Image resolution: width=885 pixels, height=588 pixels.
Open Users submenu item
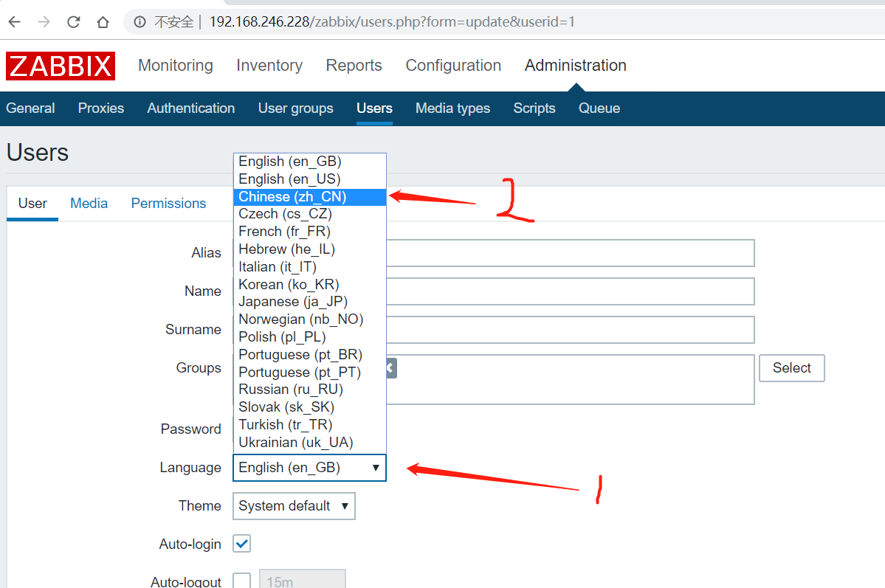(x=374, y=108)
